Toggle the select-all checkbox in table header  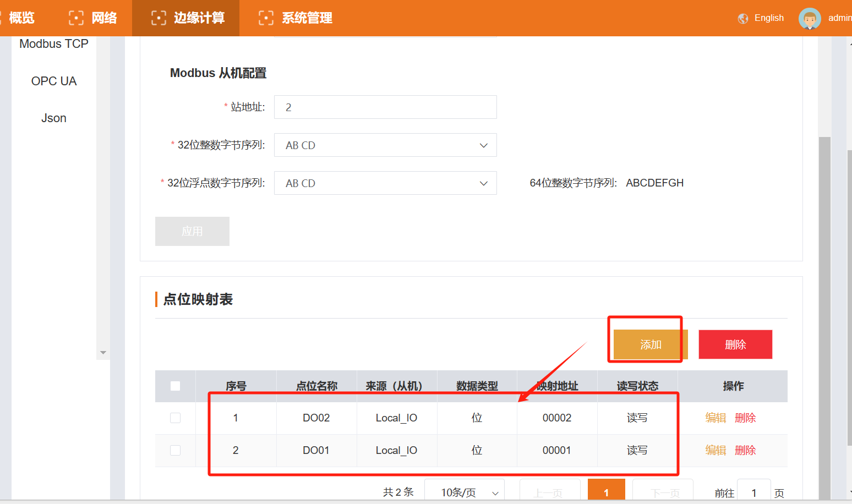[175, 386]
